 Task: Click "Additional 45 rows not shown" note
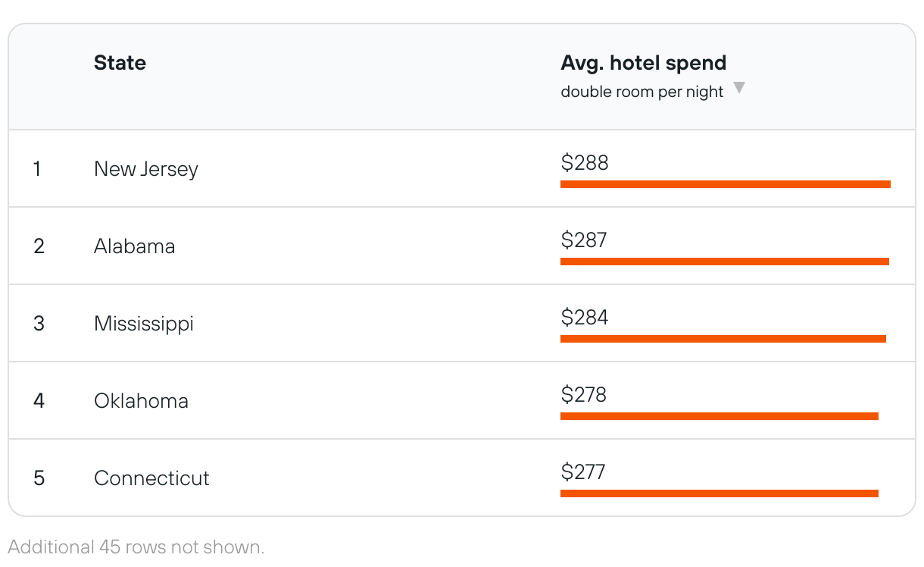[x=136, y=547]
